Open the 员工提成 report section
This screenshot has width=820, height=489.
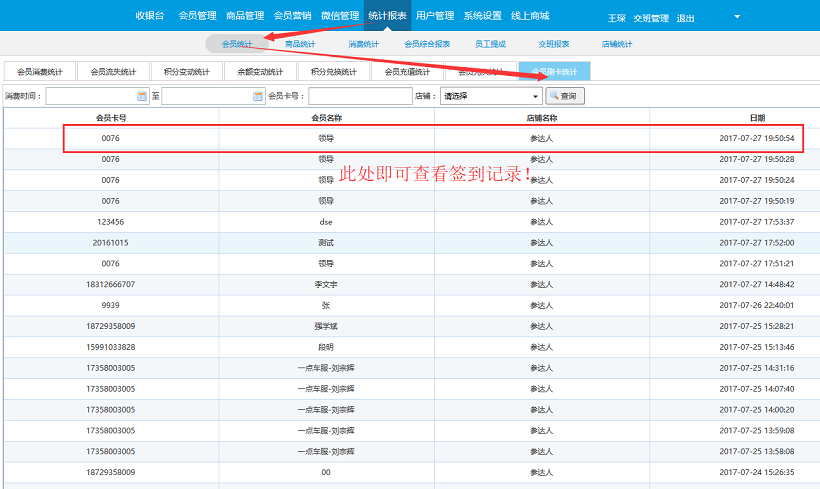click(490, 44)
